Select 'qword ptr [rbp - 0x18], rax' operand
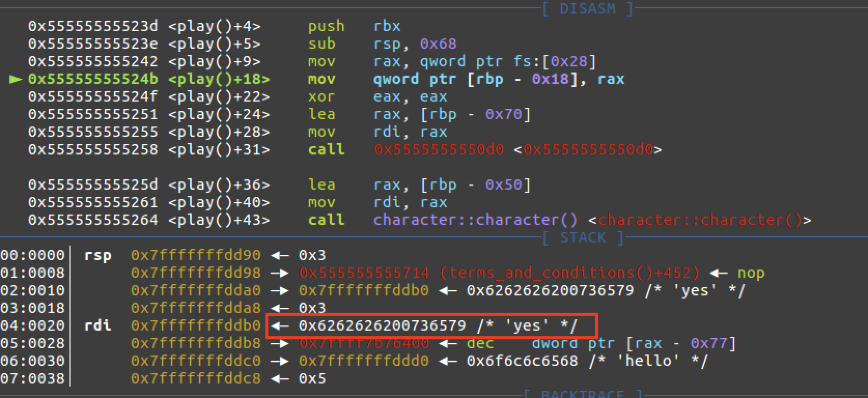 499,79
